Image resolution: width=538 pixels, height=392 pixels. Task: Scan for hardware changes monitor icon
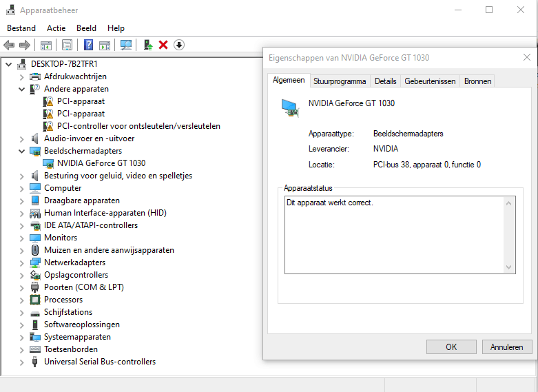pyautogui.click(x=126, y=45)
